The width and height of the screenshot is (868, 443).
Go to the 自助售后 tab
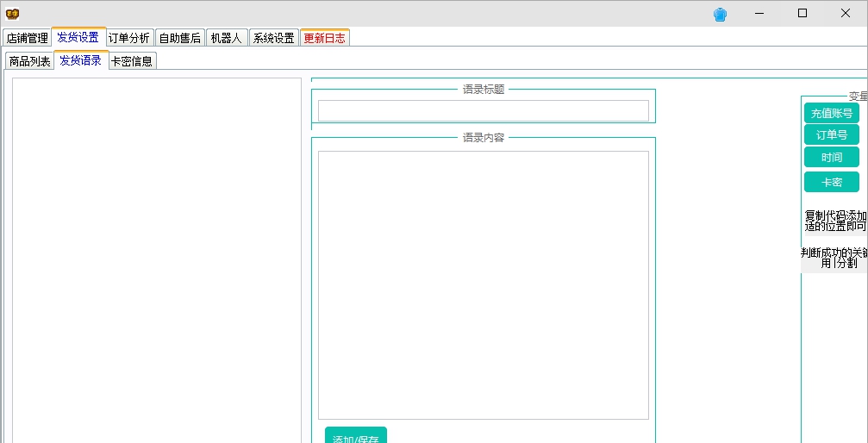point(179,38)
